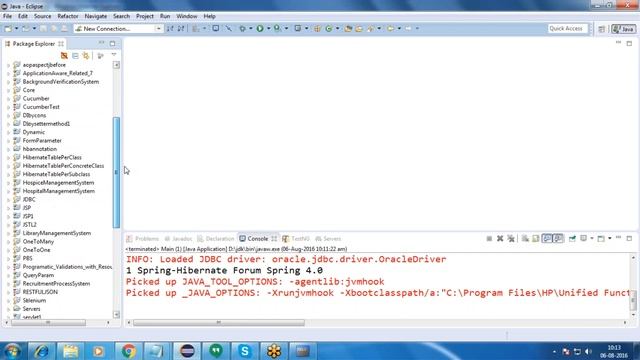The height and width of the screenshot is (360, 640).
Task: Click the Run (green play) toolbar icon
Action: (260, 29)
